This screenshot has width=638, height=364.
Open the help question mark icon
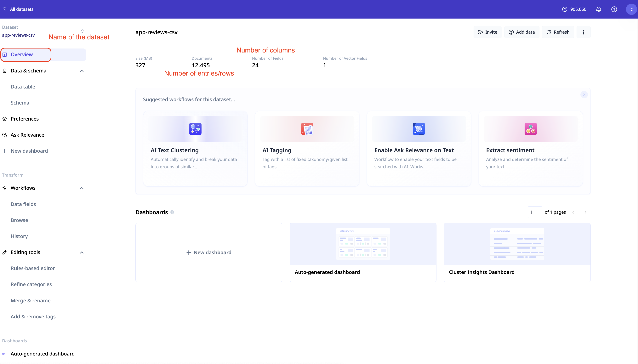(614, 9)
